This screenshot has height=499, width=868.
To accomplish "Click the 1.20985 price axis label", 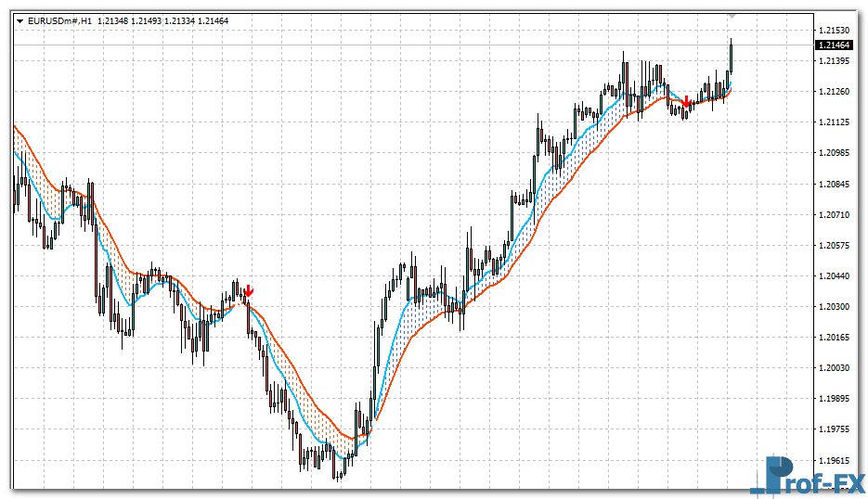I will click(x=835, y=153).
